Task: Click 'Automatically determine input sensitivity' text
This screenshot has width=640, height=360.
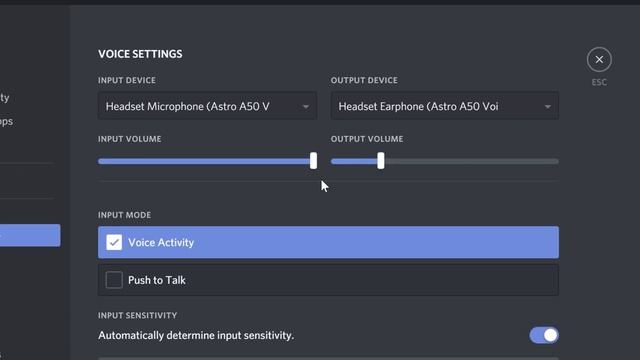Action: coord(196,336)
